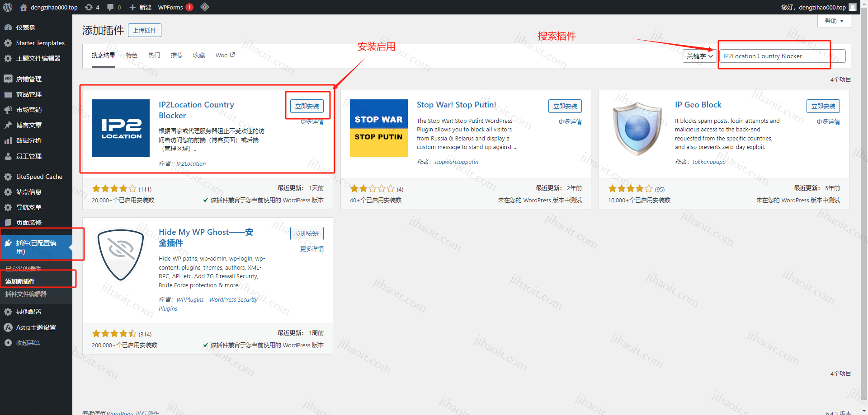The width and height of the screenshot is (868, 415).
Task: Open IP Geo Block title link
Action: (698, 105)
